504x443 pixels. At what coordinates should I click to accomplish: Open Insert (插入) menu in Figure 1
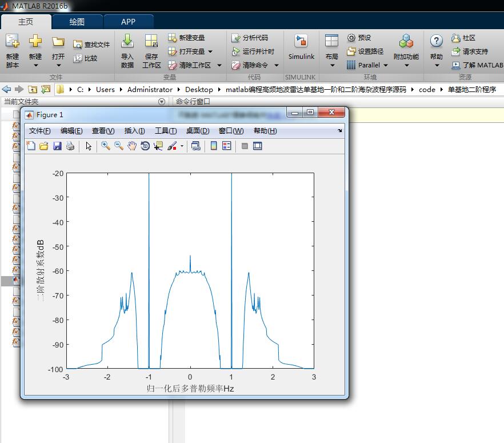(x=134, y=131)
